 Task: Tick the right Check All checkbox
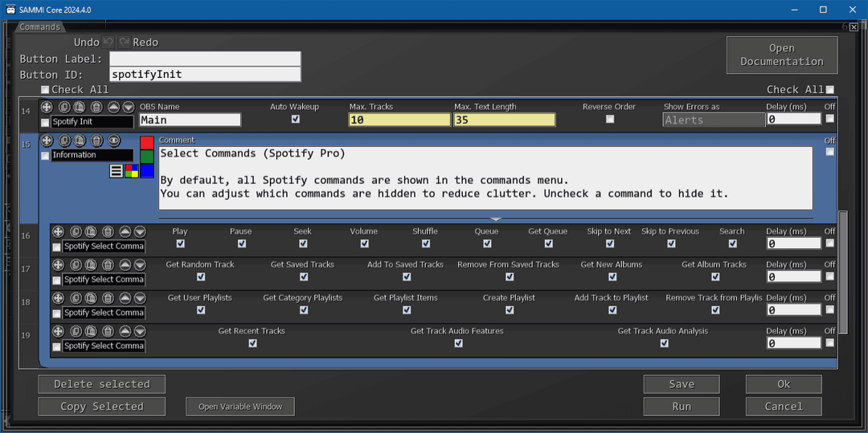pyautogui.click(x=829, y=90)
